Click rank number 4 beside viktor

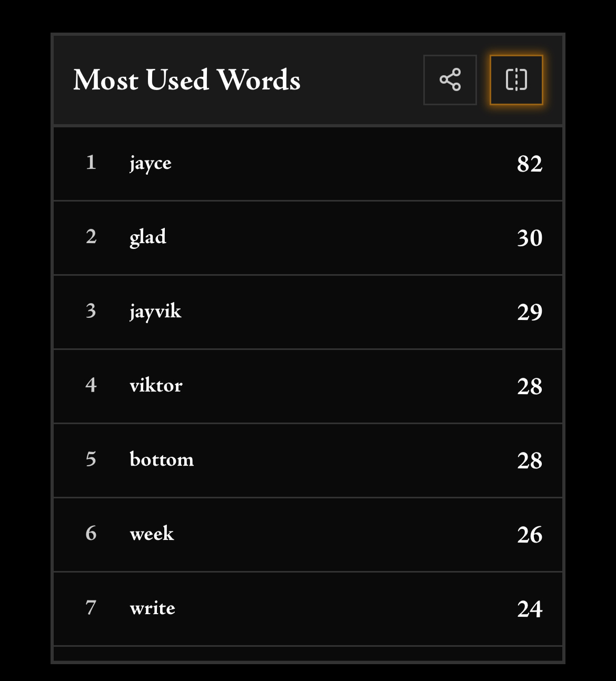[91, 385]
